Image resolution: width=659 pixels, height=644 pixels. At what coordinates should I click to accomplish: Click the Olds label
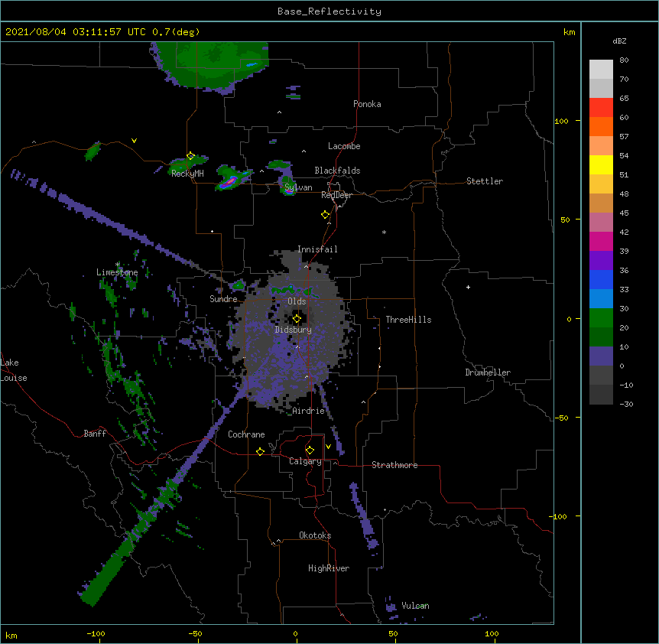click(297, 301)
